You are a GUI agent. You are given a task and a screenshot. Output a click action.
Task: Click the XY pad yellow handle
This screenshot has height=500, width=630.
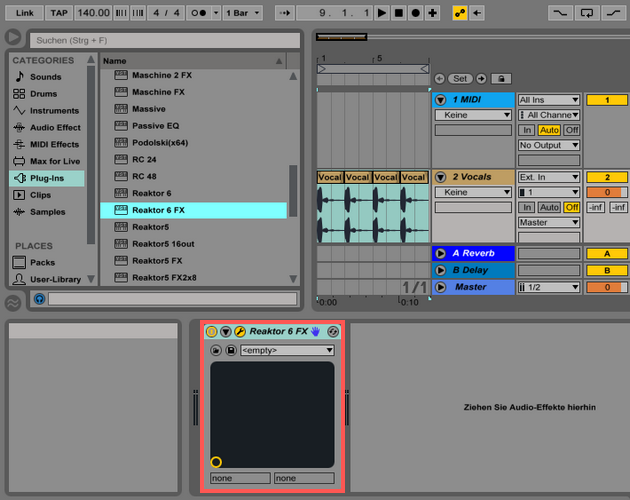click(216, 462)
